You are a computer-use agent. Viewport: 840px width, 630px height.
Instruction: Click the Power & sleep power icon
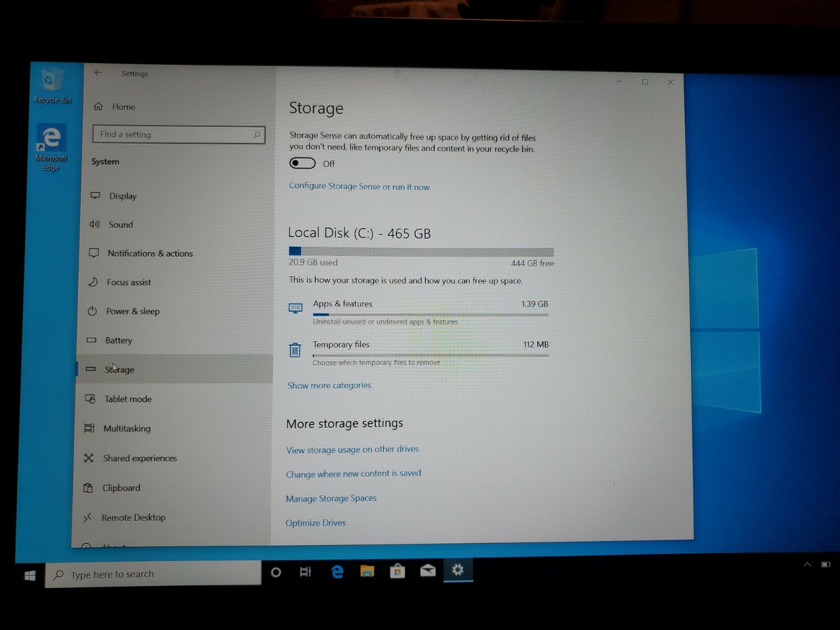[92, 311]
